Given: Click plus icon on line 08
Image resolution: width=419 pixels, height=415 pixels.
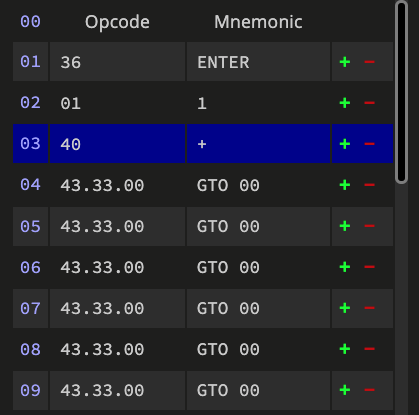Looking at the screenshot, I should coord(345,349).
